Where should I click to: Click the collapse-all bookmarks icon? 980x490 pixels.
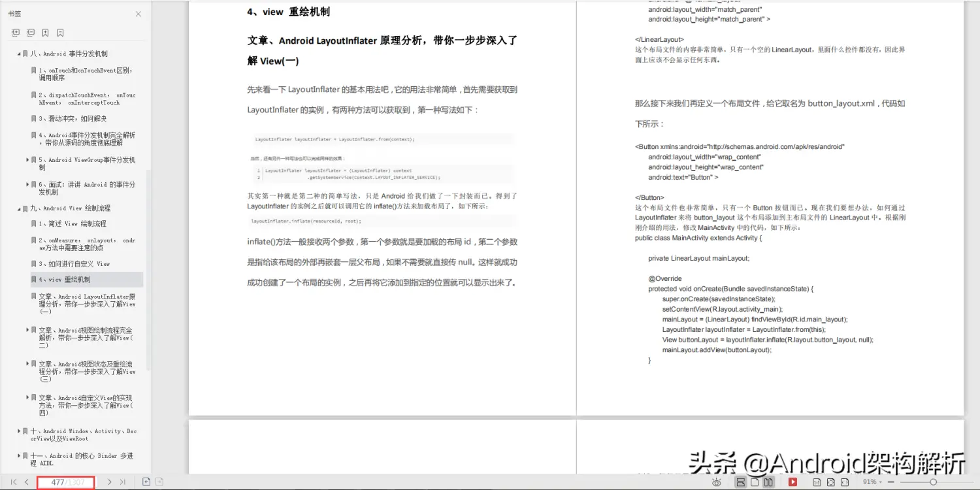pyautogui.click(x=31, y=32)
